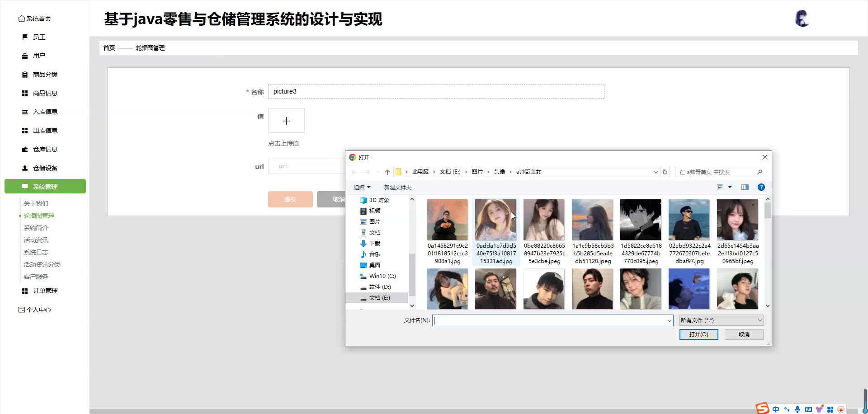Click the 商品分类 clipboard icon
The height and width of the screenshot is (414, 868).
tap(25, 75)
